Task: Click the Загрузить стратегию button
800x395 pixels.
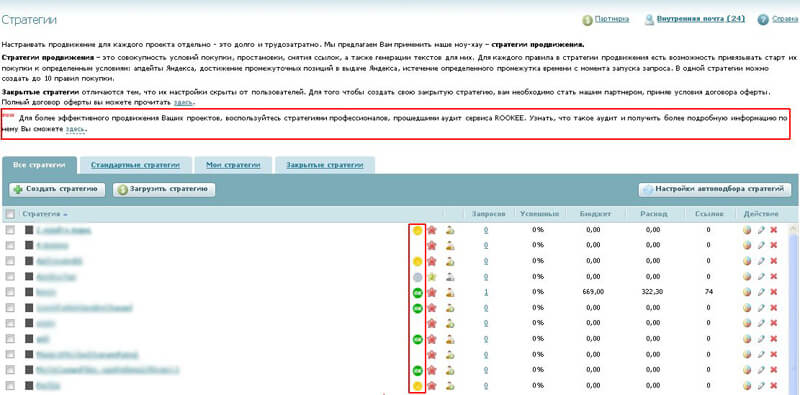Action: (164, 189)
